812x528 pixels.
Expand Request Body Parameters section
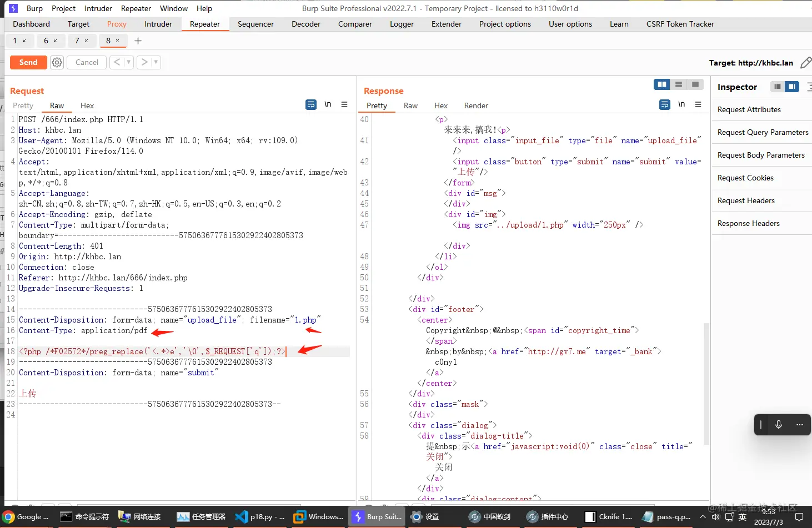coord(762,155)
